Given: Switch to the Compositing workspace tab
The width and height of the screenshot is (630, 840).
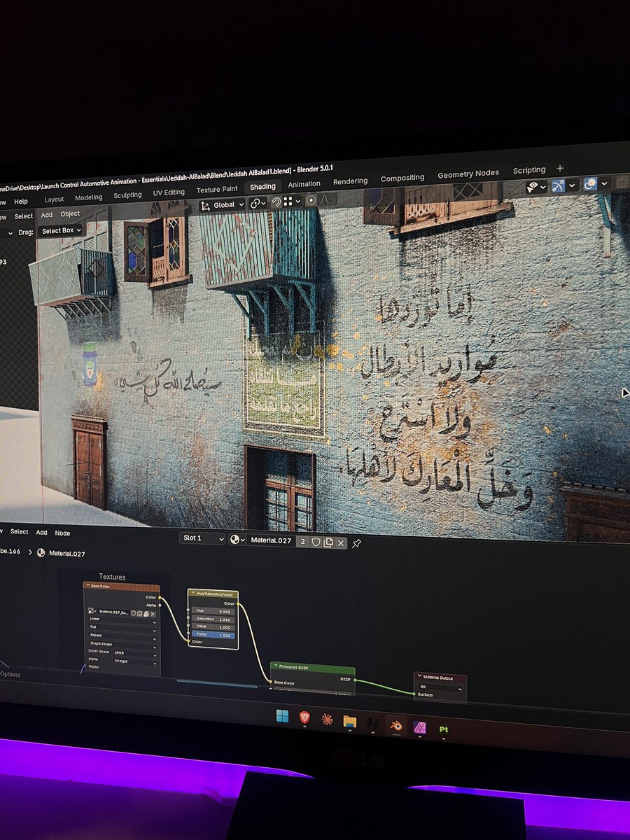Looking at the screenshot, I should coord(402,178).
